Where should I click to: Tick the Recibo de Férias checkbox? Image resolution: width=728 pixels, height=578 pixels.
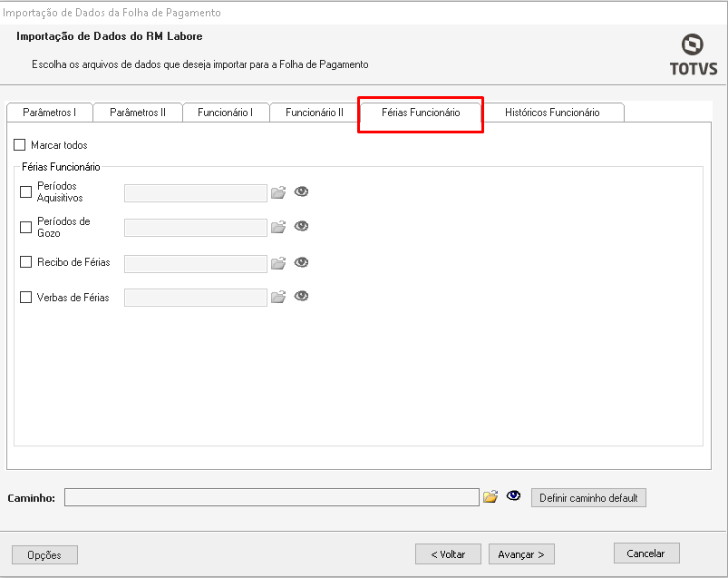coord(26,262)
